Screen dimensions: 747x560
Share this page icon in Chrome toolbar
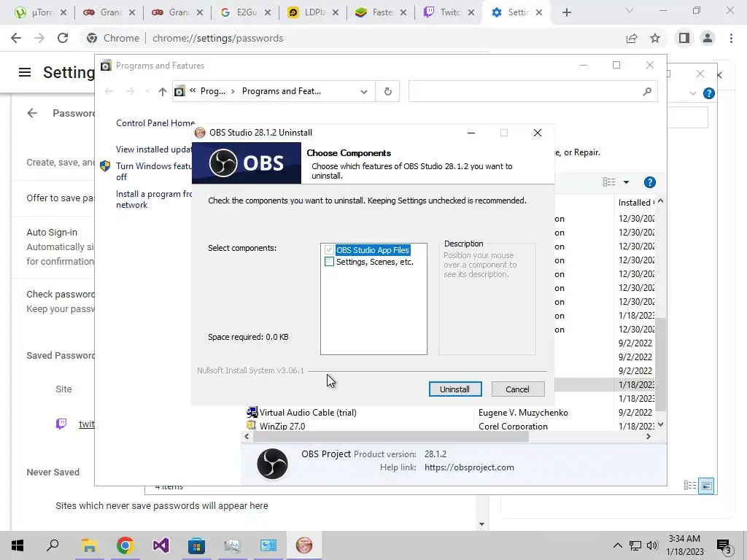click(x=632, y=38)
